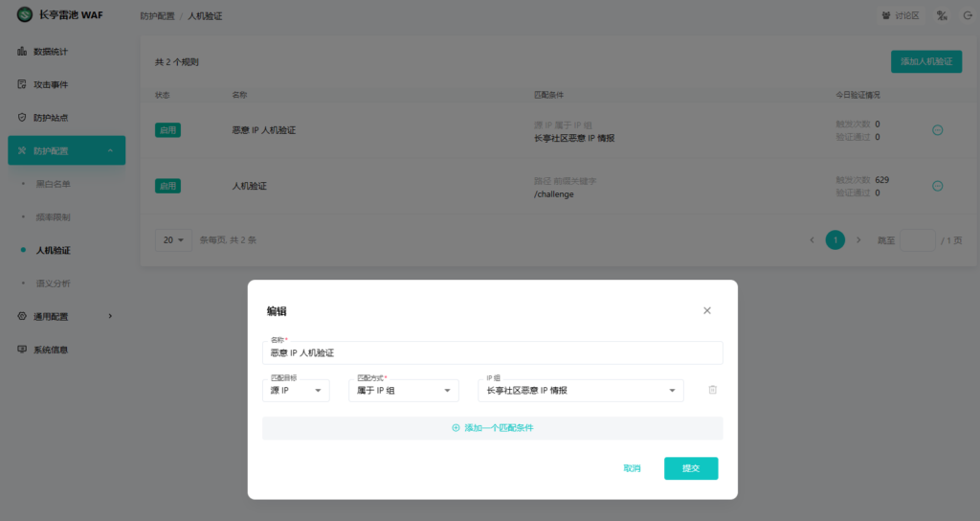Close the 编辑 dialog with X
Screen dimensions: 980x521
707,311
